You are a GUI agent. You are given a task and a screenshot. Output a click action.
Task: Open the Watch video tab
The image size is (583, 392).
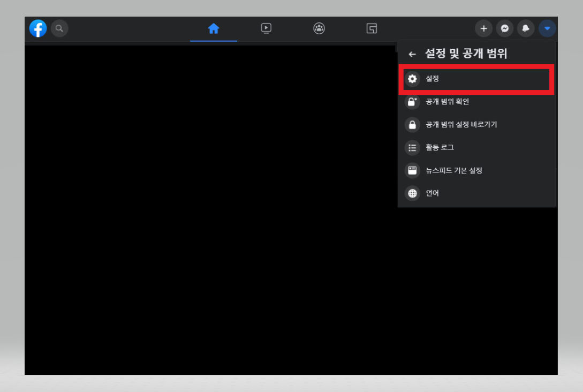(x=266, y=28)
